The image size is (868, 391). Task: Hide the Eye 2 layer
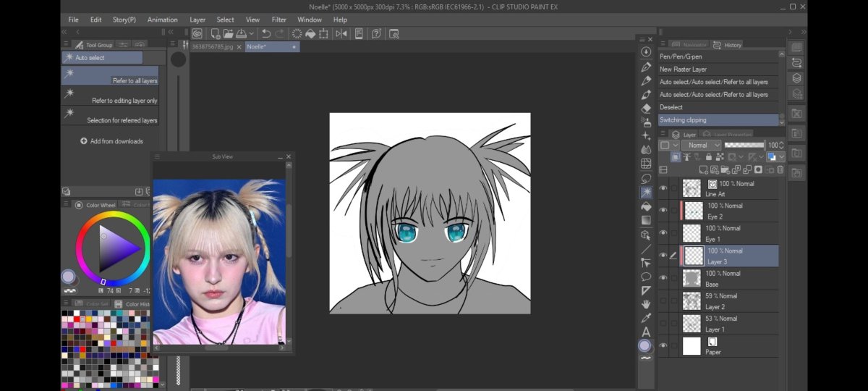(663, 211)
